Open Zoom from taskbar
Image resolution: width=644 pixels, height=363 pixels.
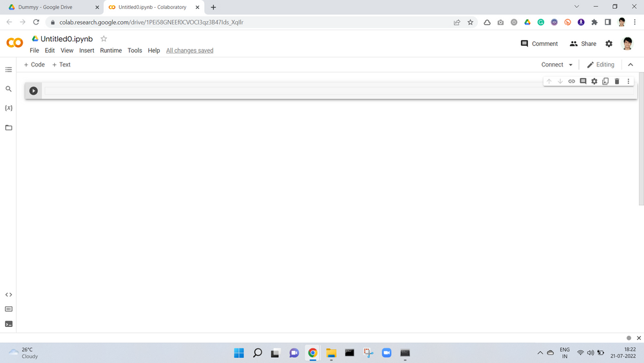[x=386, y=353]
